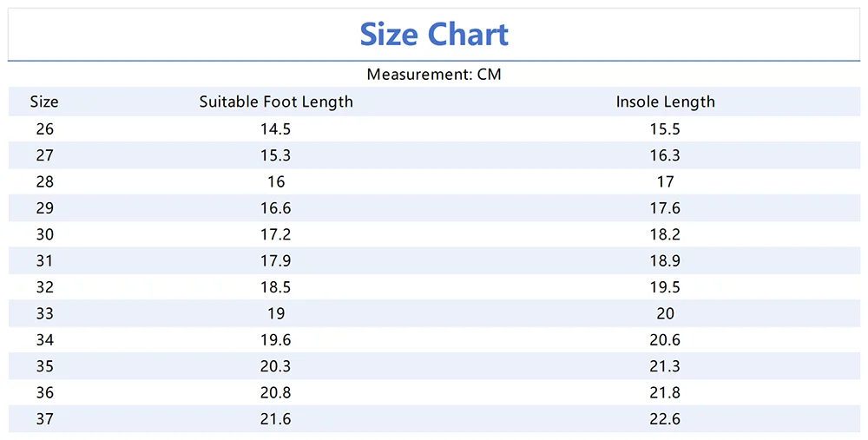Click the size 33 row label
Screen dimensions: 868x440
click(44, 313)
